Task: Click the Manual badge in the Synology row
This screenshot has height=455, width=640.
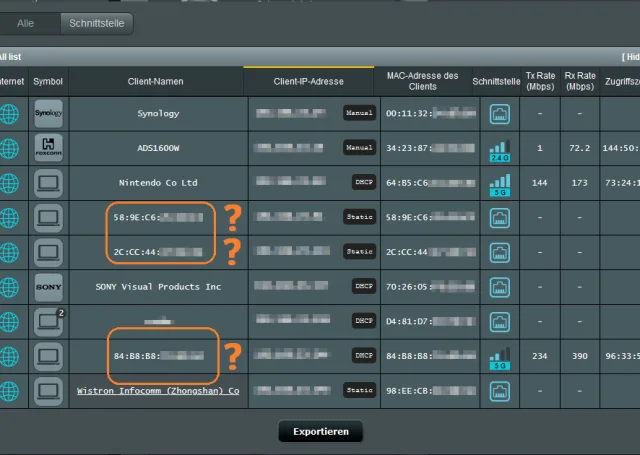Action: [x=359, y=113]
